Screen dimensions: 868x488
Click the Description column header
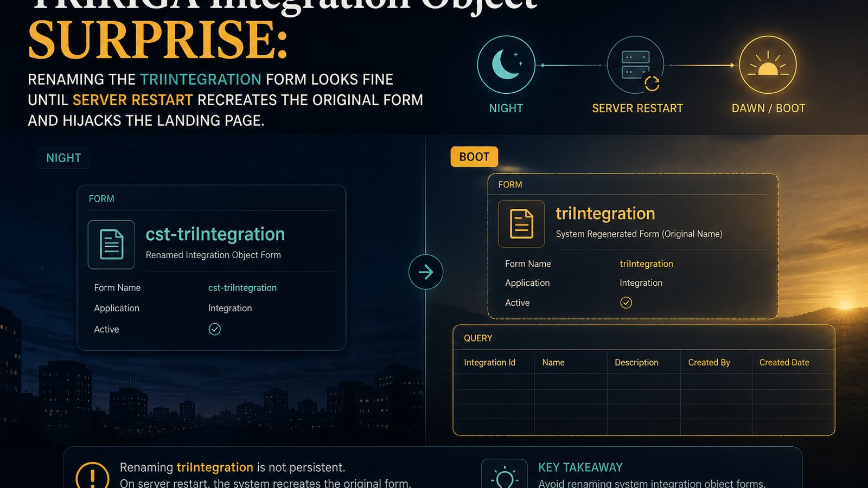(x=636, y=362)
